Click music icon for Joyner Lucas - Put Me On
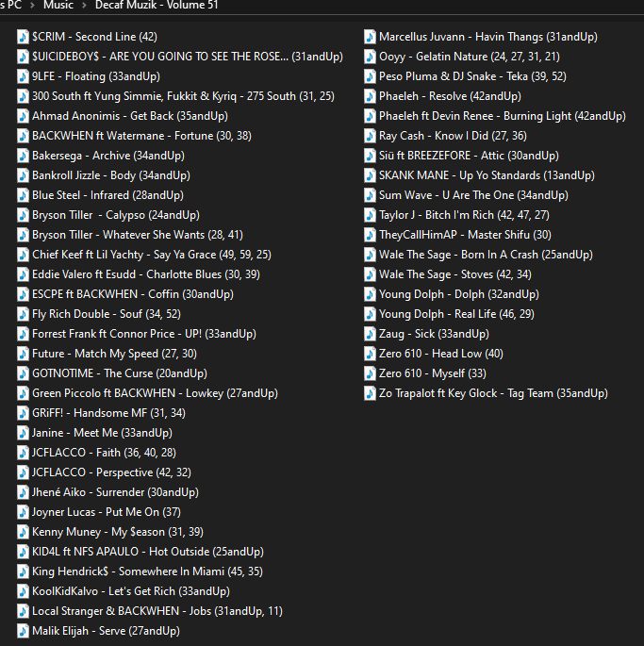Image resolution: width=644 pixels, height=646 pixels. [23, 512]
